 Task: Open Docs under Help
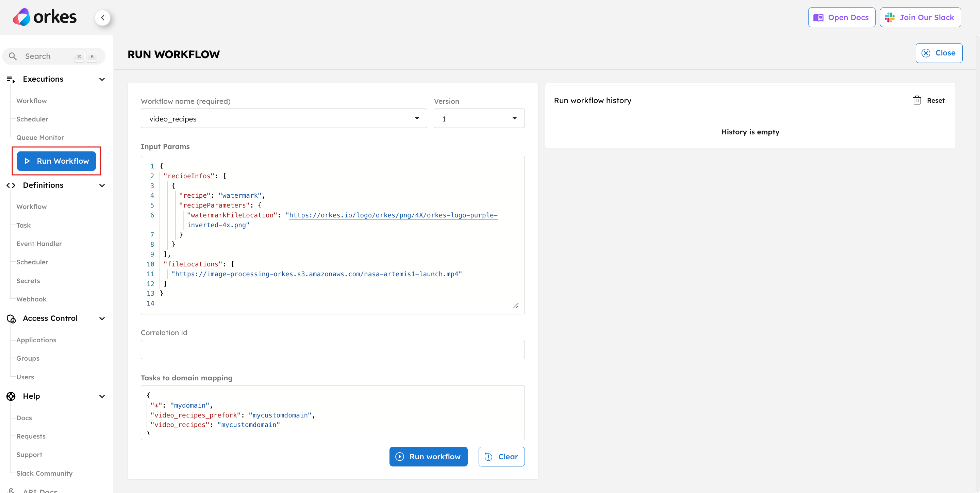pos(24,418)
